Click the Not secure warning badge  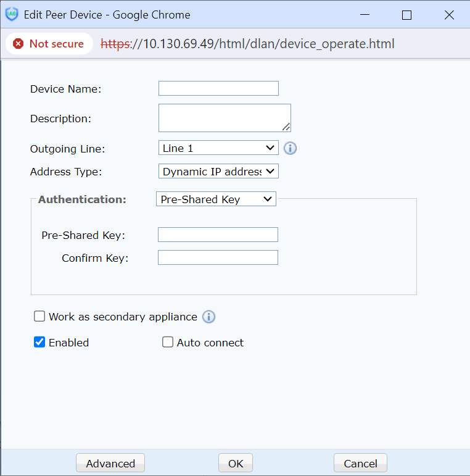(x=49, y=44)
